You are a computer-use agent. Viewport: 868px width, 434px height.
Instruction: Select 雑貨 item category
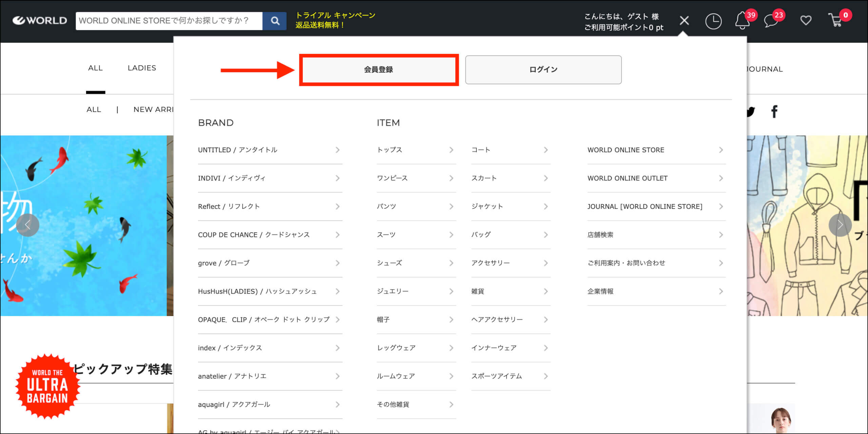click(x=511, y=291)
